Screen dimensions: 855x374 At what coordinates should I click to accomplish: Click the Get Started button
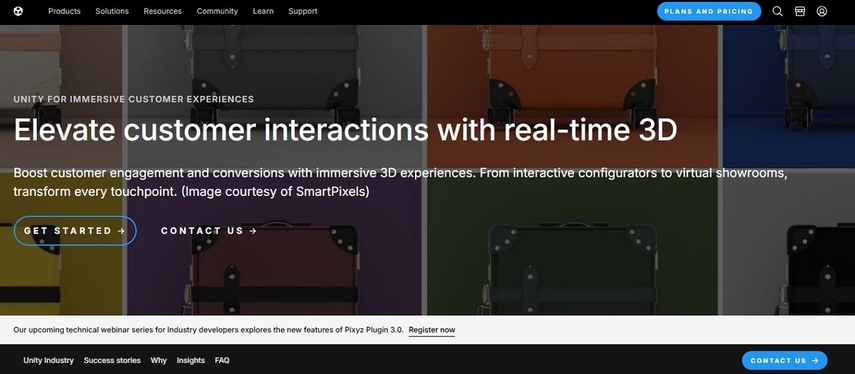point(75,231)
